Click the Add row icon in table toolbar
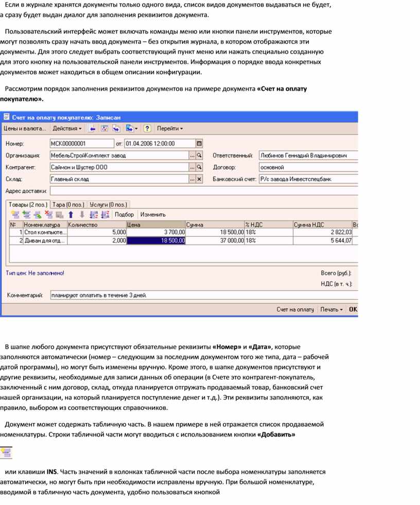This screenshot has height=505, width=420. pos(15,215)
